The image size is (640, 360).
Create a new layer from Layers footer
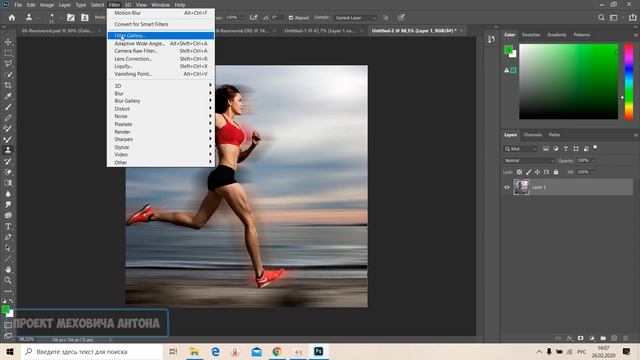pyautogui.click(x=614, y=338)
